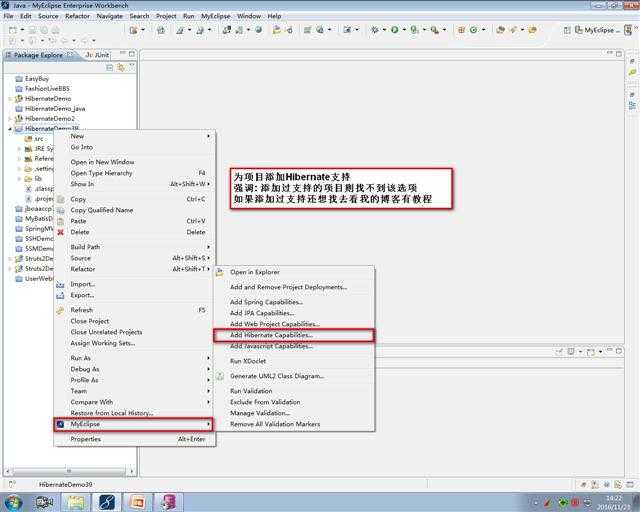The height and width of the screenshot is (512, 640).
Task: Collapse the HibernateDemo39 project node
Action: [10, 129]
